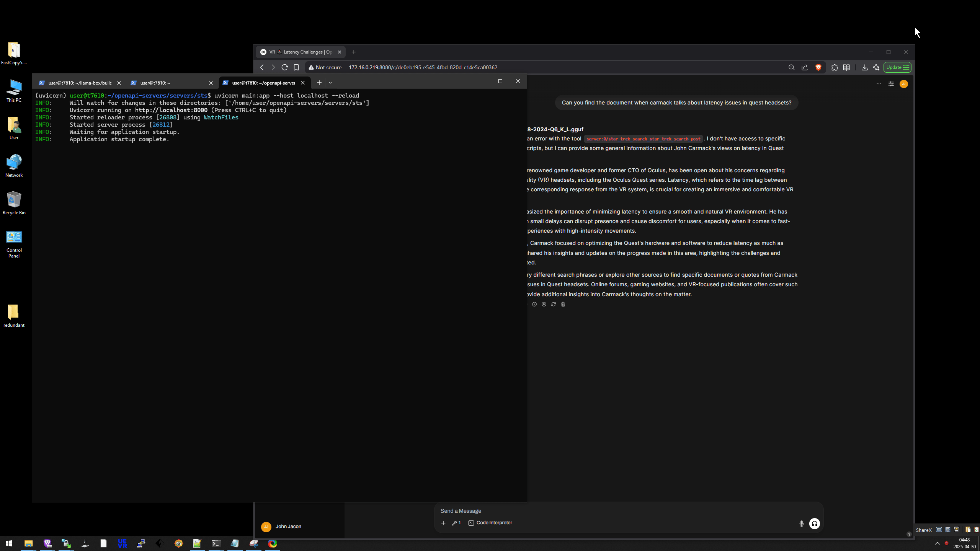Open chat controls sliders icon

click(891, 84)
